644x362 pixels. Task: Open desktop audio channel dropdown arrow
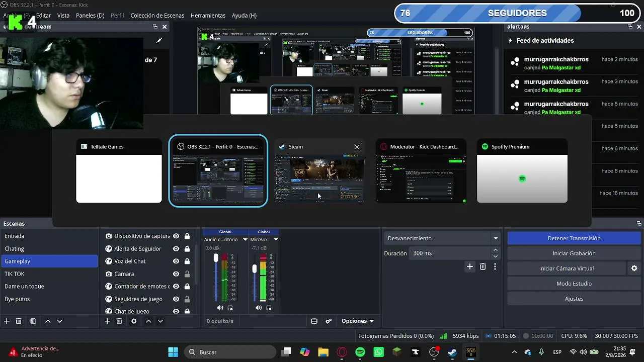[x=245, y=240]
